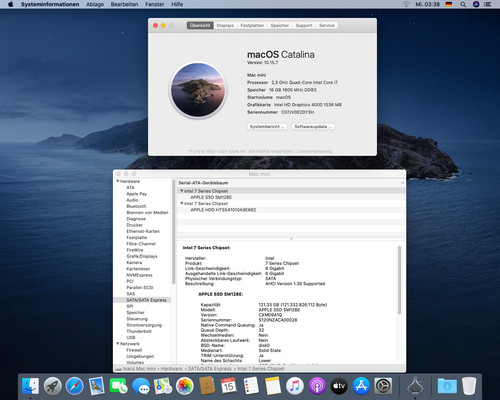Switch to the Displays tab
The width and height of the screenshot is (500, 400).
tap(225, 25)
